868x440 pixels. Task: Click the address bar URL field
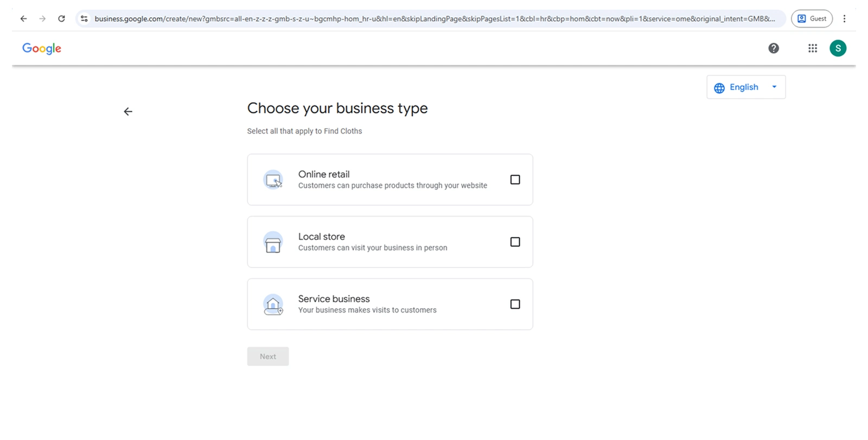[434, 18]
